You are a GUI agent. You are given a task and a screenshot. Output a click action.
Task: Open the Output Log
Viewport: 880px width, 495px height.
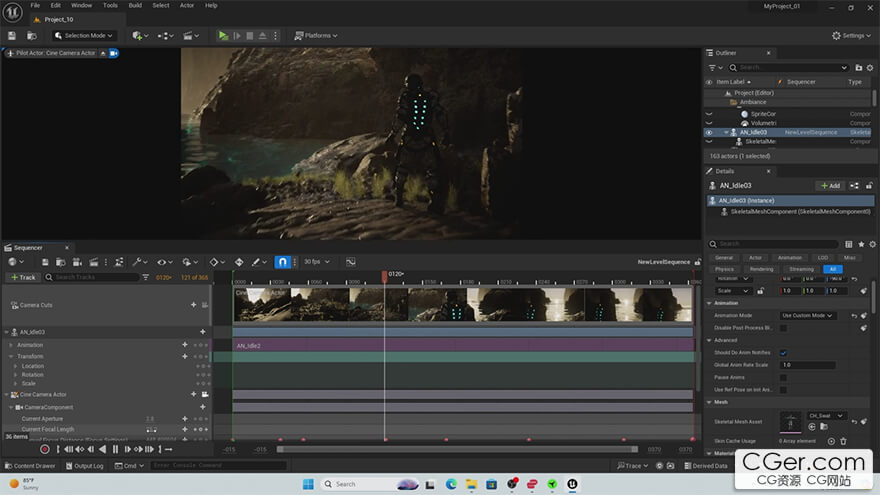(x=85, y=466)
